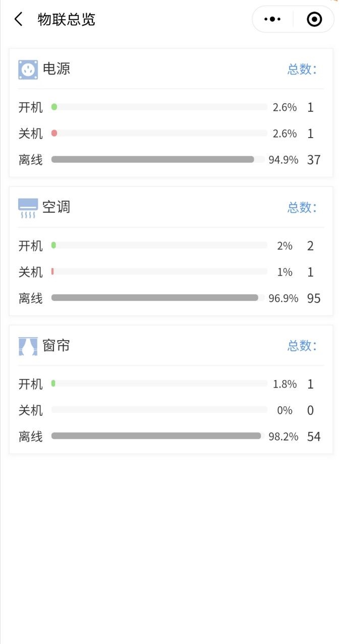Tap the back arrow icon
Viewport: 342px width, 644px height.
19,20
